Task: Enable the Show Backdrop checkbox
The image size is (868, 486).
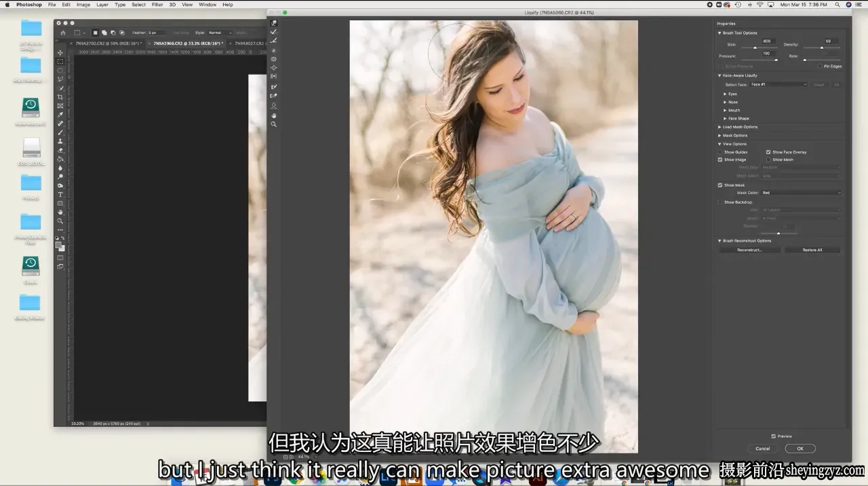Action: click(x=720, y=202)
